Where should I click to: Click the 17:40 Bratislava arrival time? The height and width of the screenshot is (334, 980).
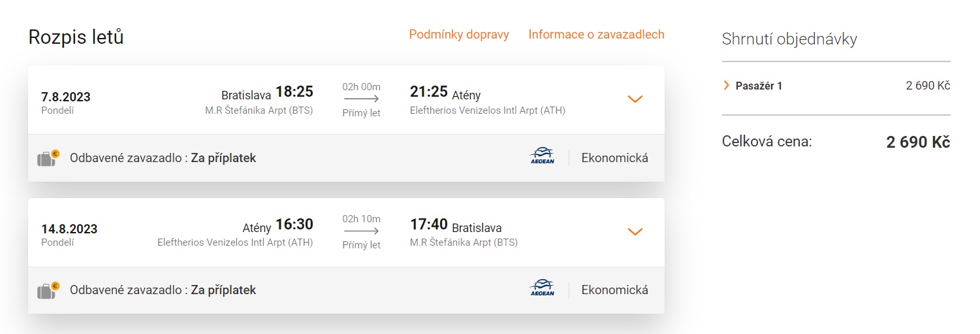coord(429,225)
